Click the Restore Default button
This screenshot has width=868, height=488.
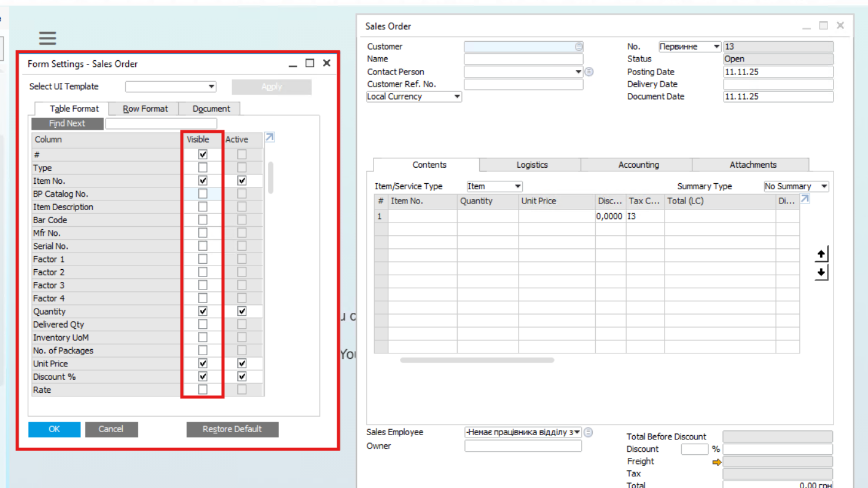pos(232,429)
